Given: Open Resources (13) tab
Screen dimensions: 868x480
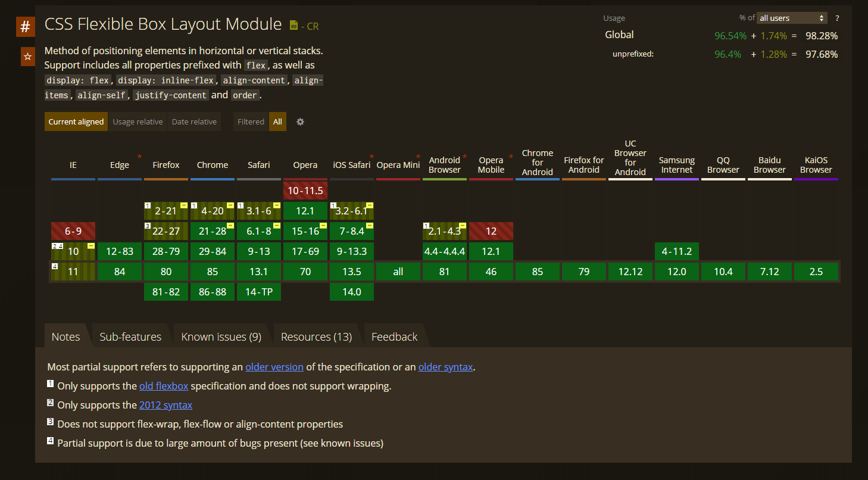Looking at the screenshot, I should [x=317, y=336].
